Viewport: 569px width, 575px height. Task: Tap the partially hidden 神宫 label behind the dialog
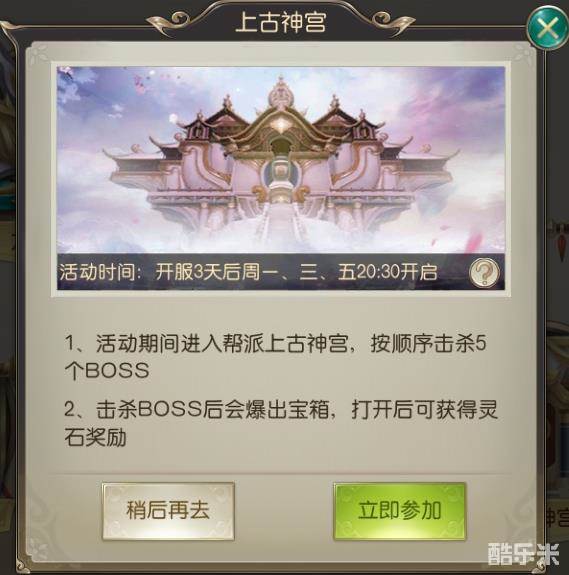click(557, 516)
